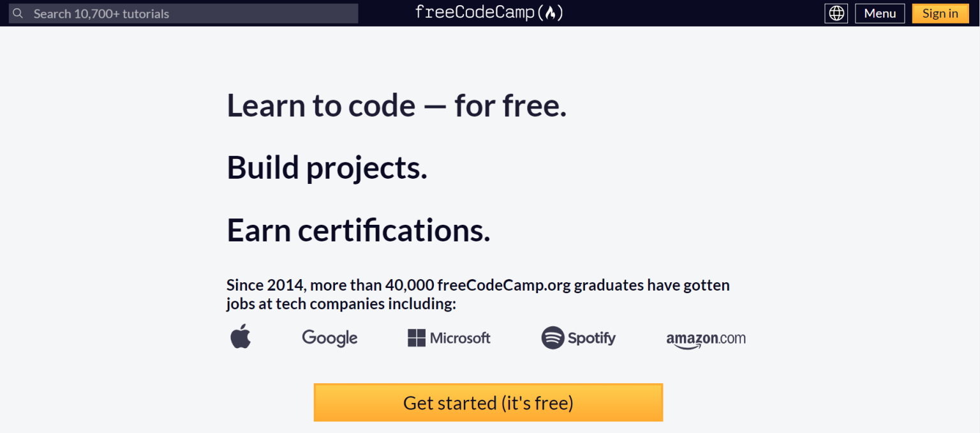Click the 40,000 graduates description text

478,294
